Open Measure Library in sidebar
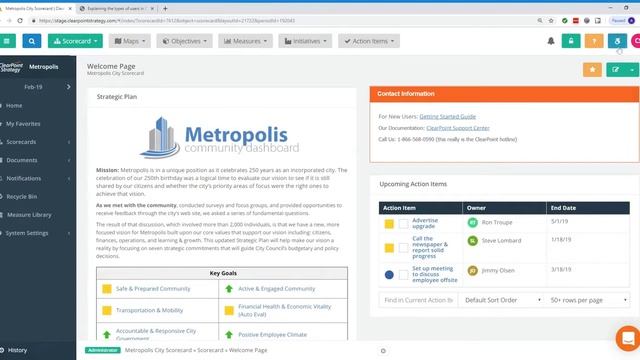 pyautogui.click(x=29, y=215)
